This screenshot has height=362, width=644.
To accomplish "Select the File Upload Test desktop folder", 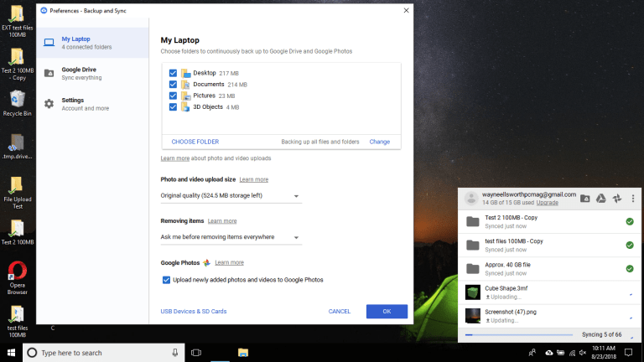I will click(x=18, y=193).
